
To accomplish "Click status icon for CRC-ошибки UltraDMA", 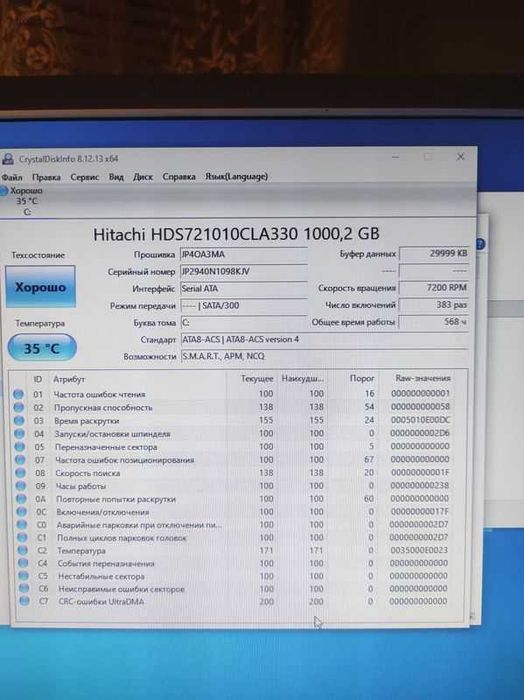I will click(25, 601).
